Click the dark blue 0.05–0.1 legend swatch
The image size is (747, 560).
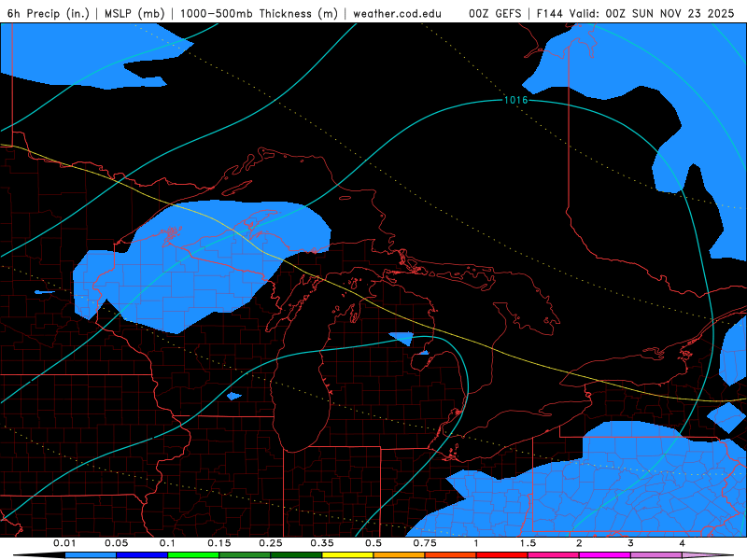pyautogui.click(x=142, y=555)
